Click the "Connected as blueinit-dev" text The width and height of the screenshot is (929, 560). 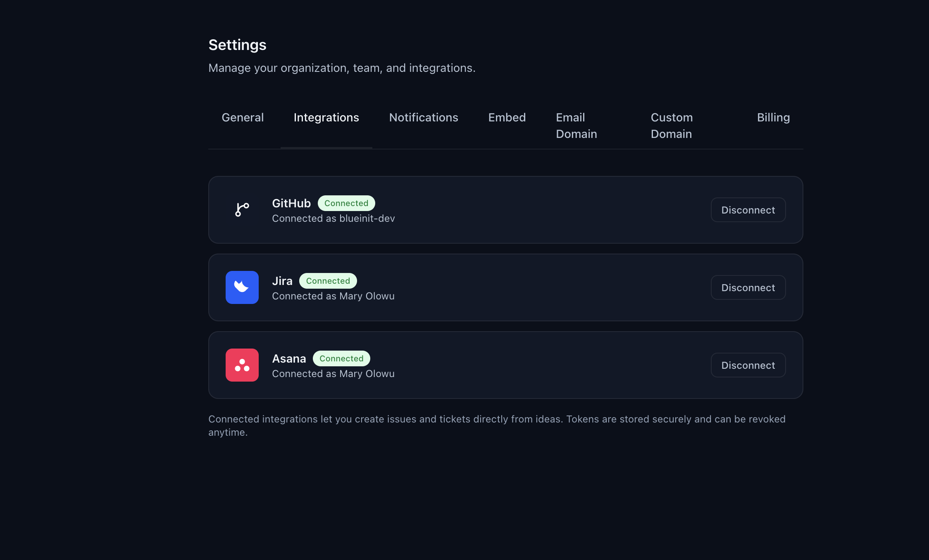(x=333, y=218)
